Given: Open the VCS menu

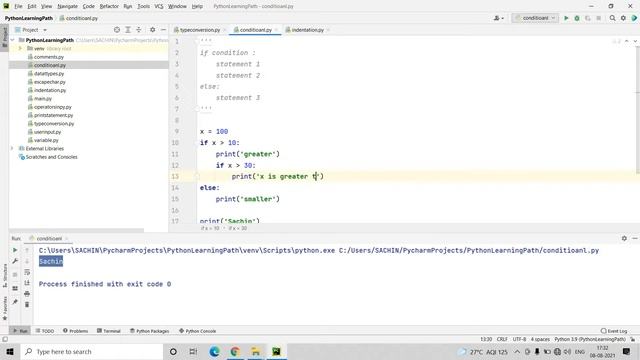Looking at the screenshot, I should point(159,6).
